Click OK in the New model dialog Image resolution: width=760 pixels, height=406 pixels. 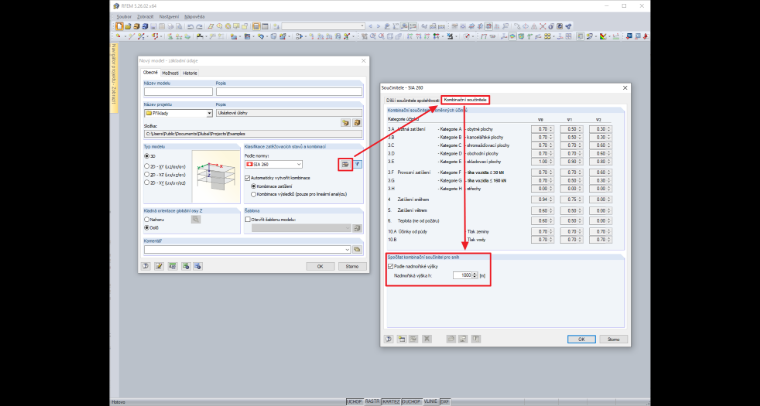[x=320, y=266]
